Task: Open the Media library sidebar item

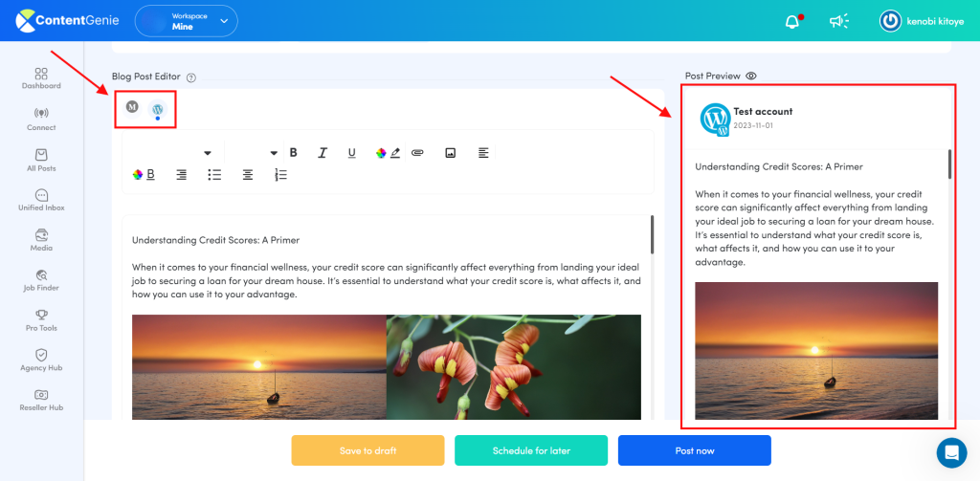Action: pos(41,241)
